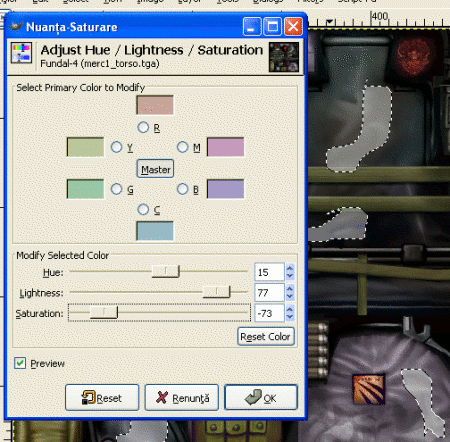This screenshot has height=442, width=450.
Task: Click the red skull emblem on the image canvas
Action: (415, 57)
